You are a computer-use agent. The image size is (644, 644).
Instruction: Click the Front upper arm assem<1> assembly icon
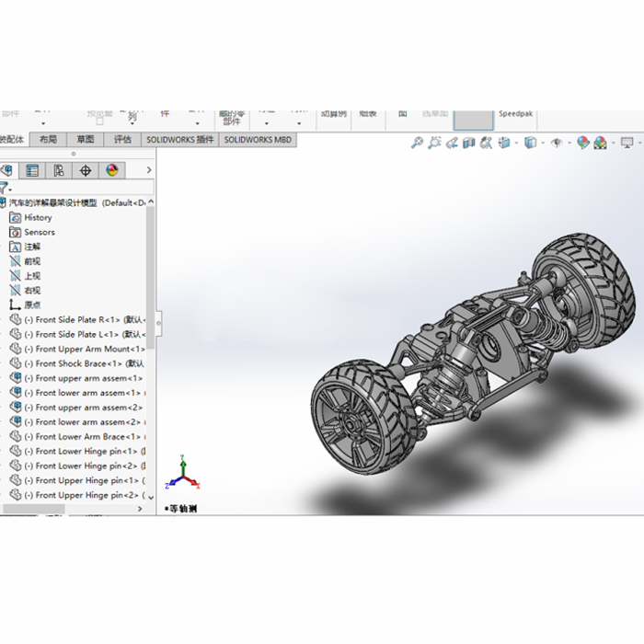pos(16,377)
